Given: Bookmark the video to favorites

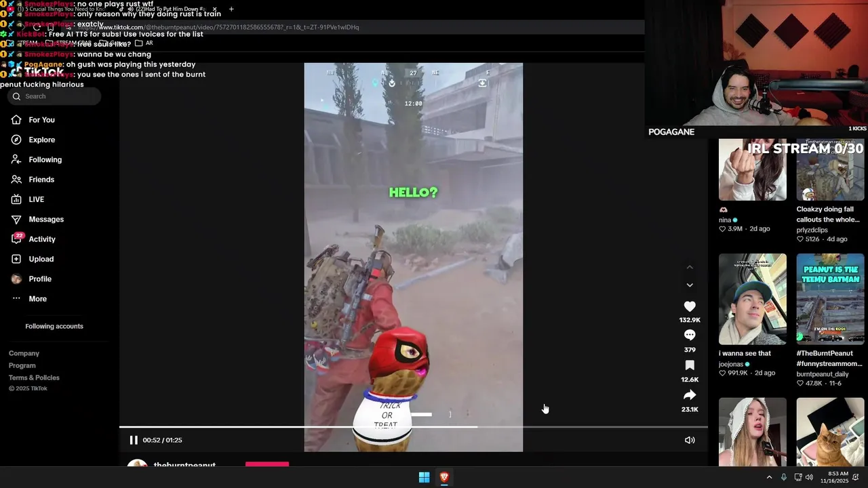Looking at the screenshot, I should coord(690,365).
